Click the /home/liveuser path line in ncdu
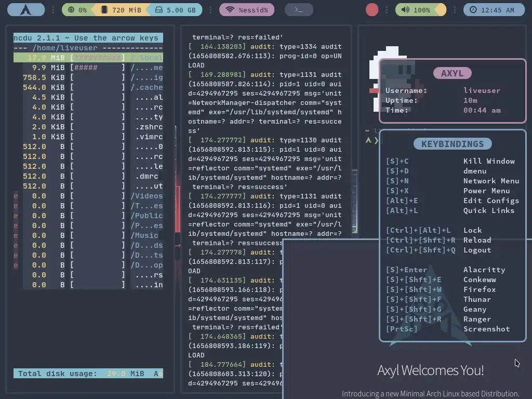Screen dimensions: 532x399 coord(88,48)
